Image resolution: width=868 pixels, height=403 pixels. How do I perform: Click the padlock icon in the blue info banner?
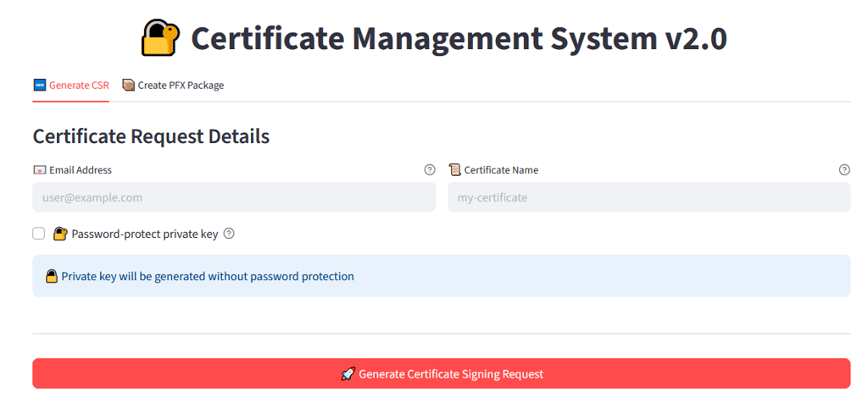[52, 276]
